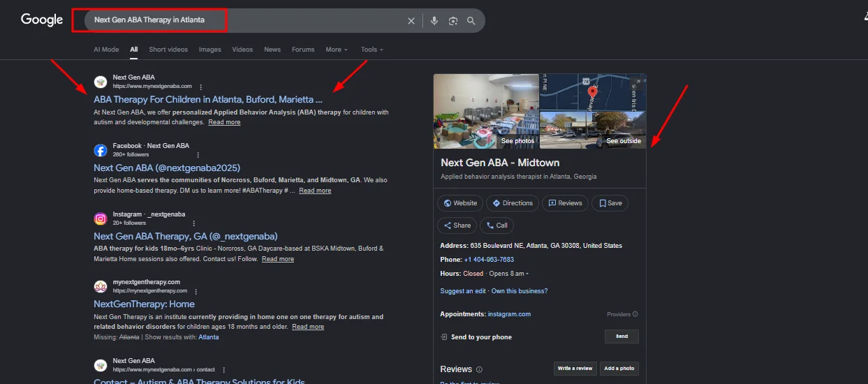The width and height of the screenshot is (868, 384).
Task: Open three-dot menu beside Facebook result
Action: click(198, 154)
